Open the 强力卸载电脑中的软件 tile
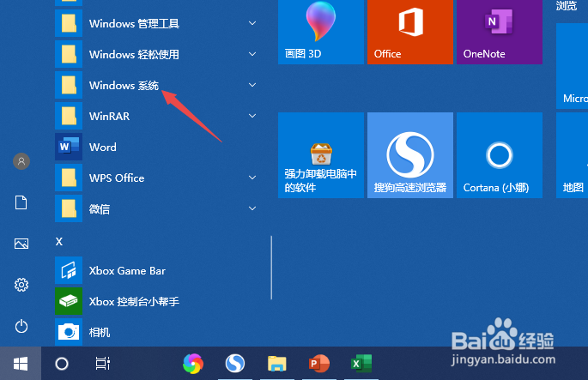588x380 pixels. 321,155
